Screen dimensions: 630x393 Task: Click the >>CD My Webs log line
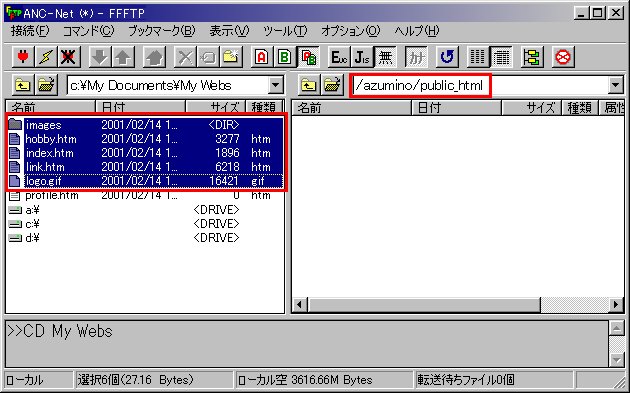(60, 332)
